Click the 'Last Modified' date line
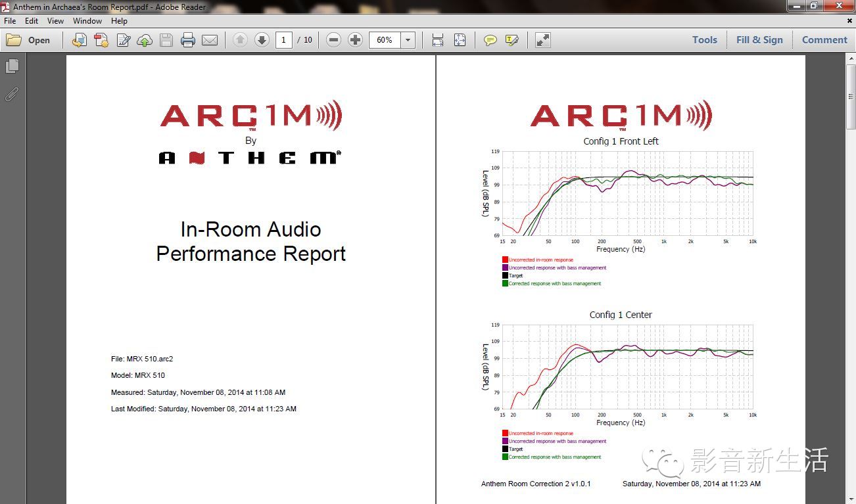 (204, 409)
